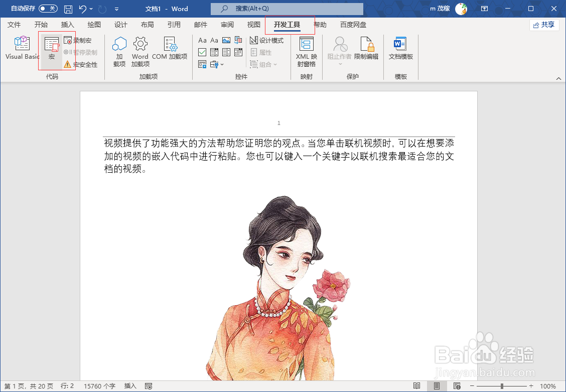Open ribbon display options button
Screen dimensions: 566x392
(484, 9)
